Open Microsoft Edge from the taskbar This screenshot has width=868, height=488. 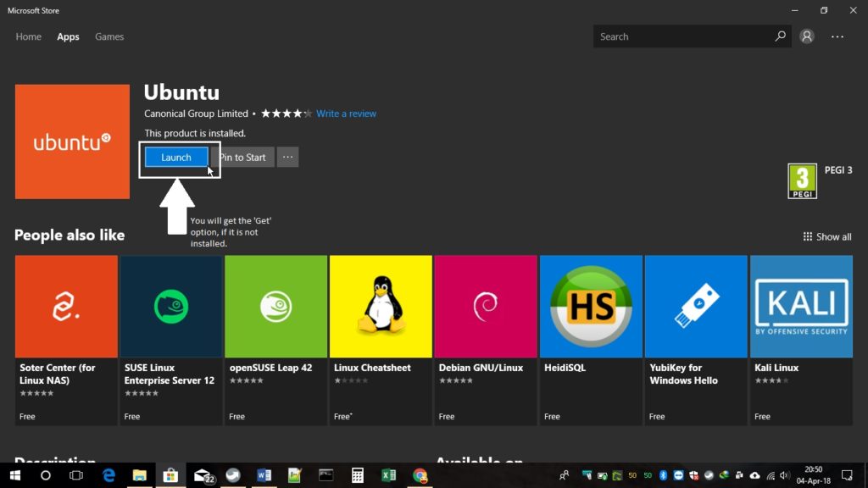click(x=107, y=475)
